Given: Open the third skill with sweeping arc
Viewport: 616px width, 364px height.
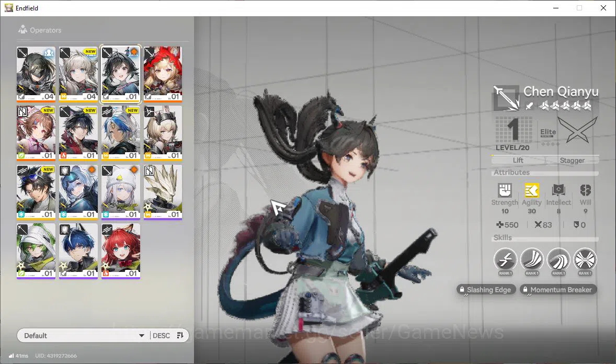Looking at the screenshot, I should pos(558,260).
